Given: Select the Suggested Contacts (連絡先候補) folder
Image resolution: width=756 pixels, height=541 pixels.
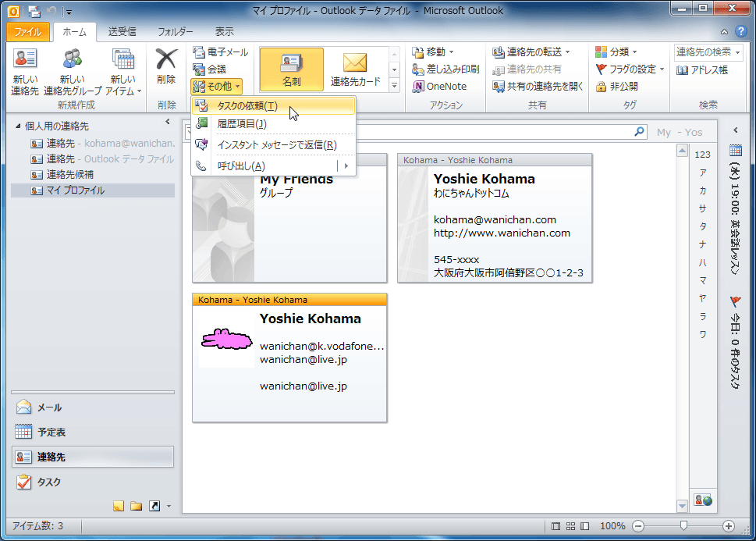Looking at the screenshot, I should pos(62,175).
